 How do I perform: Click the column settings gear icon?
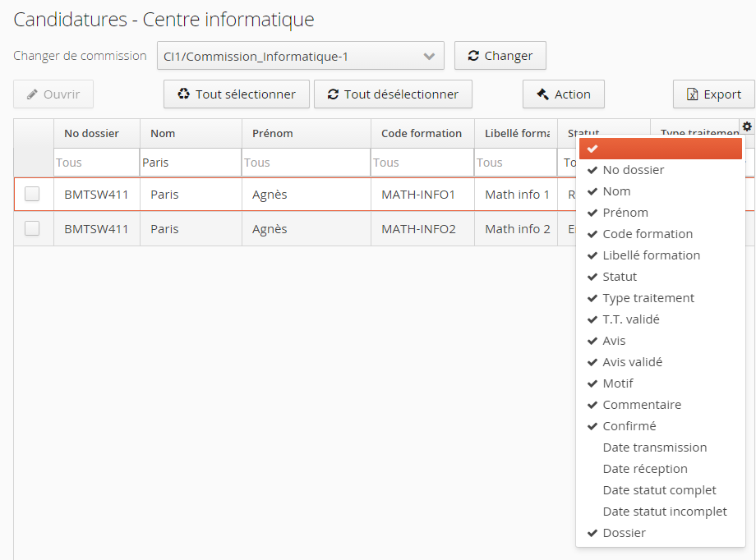(746, 126)
